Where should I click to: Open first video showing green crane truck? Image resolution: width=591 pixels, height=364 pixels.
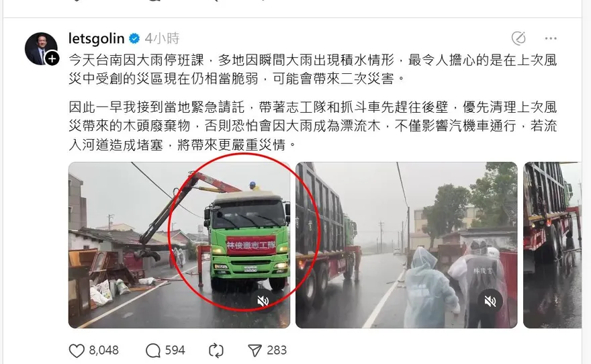[x=179, y=245]
